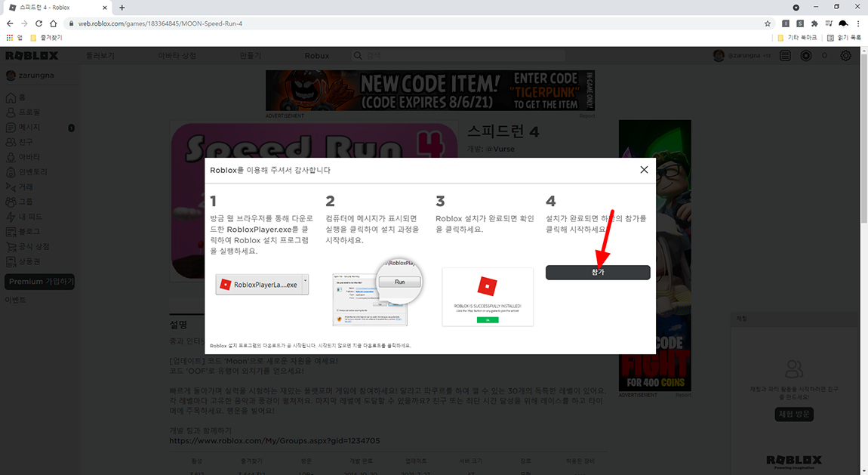Open the @zarungna profile in header
Screen dimensions: 868x475
click(x=742, y=55)
